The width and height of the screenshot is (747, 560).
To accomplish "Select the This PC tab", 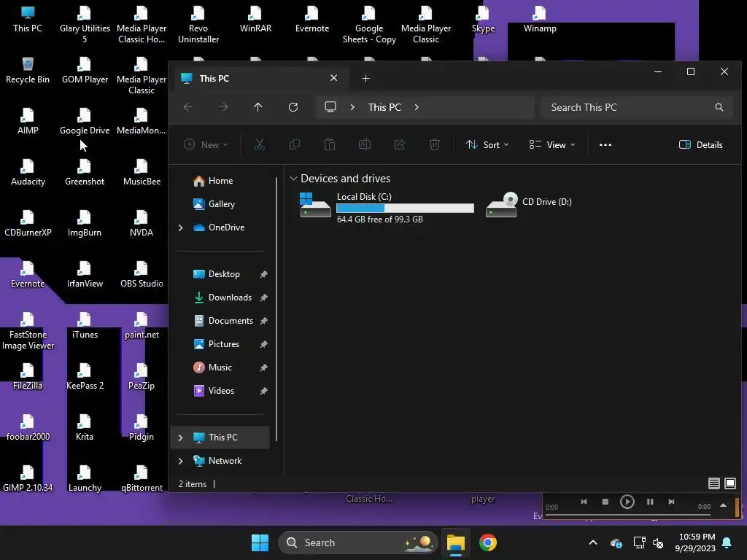I will (x=260, y=79).
